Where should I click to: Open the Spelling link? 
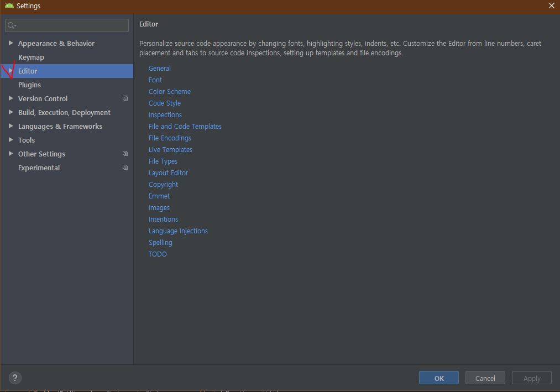pos(160,243)
